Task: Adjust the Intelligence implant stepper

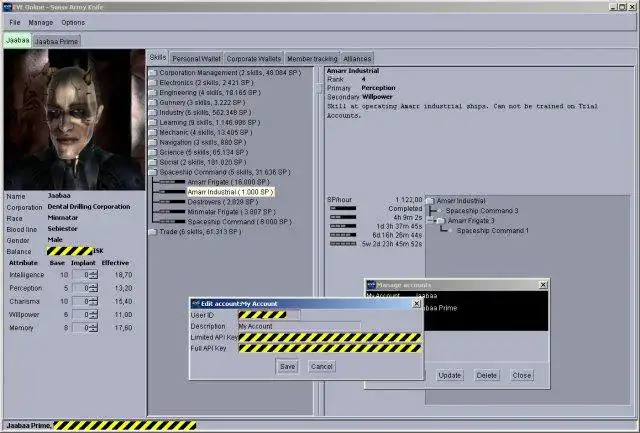Action: (x=93, y=275)
